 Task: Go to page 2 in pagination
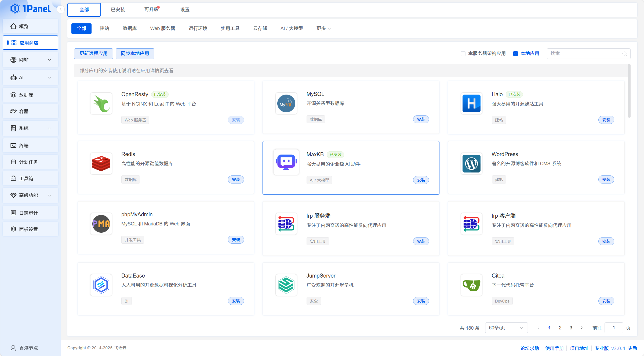[x=560, y=328]
